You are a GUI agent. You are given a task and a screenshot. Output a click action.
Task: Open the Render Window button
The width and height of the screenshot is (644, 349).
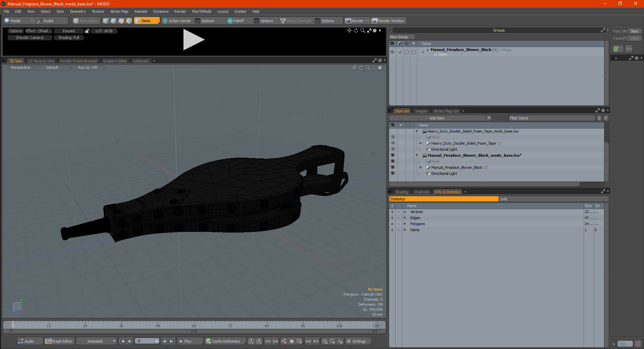[389, 21]
